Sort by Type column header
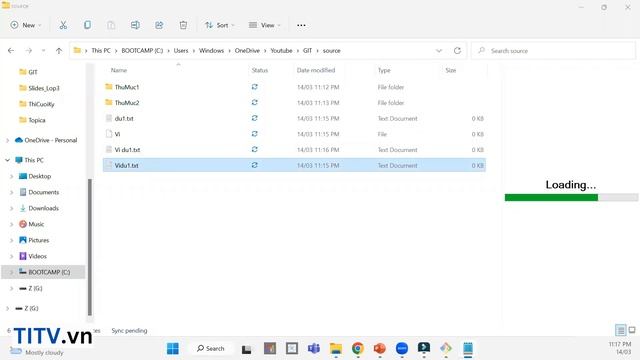This screenshot has width=640, height=360. pos(384,70)
